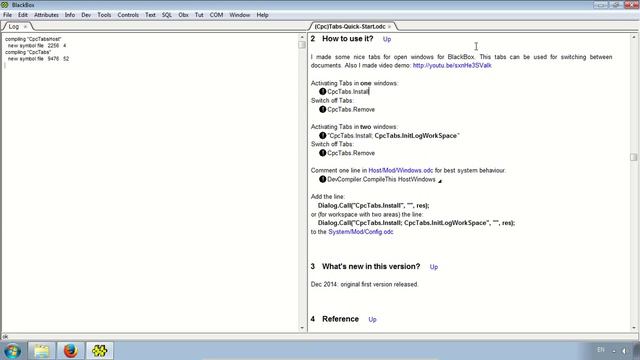640x360 pixels.
Task: Open the Attributes menu
Action: click(x=46, y=15)
